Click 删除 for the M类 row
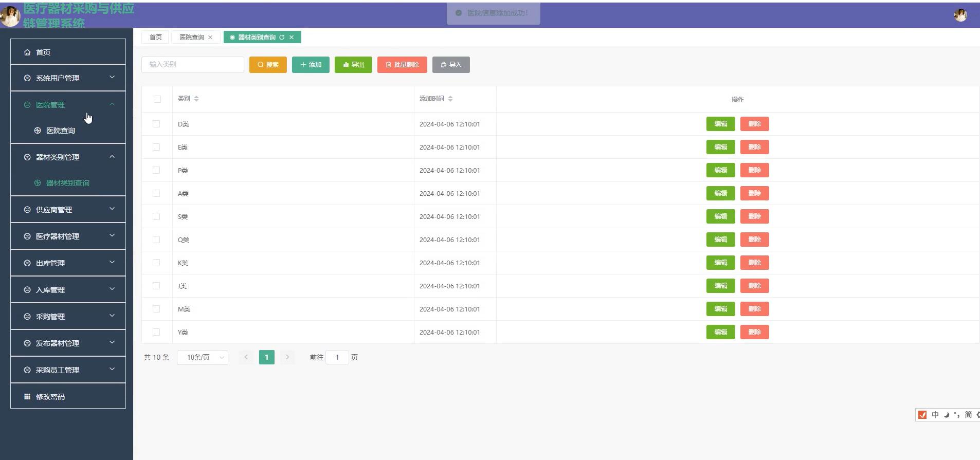 pos(754,309)
